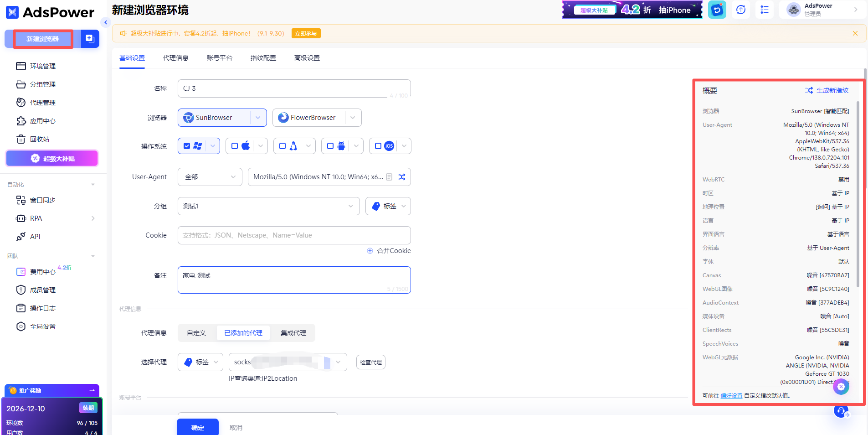Click 生成新指纹 shuffle button
This screenshot has height=435, width=868.
pyautogui.click(x=827, y=90)
